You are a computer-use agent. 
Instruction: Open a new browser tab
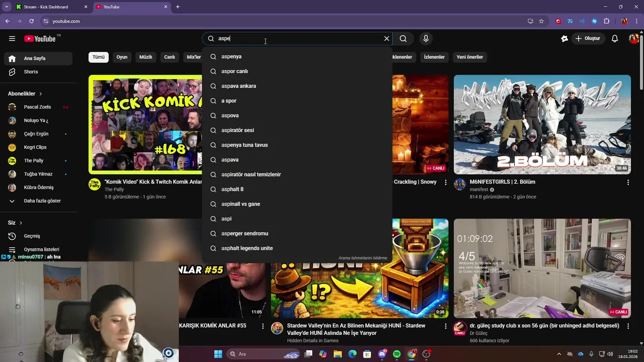[178, 7]
